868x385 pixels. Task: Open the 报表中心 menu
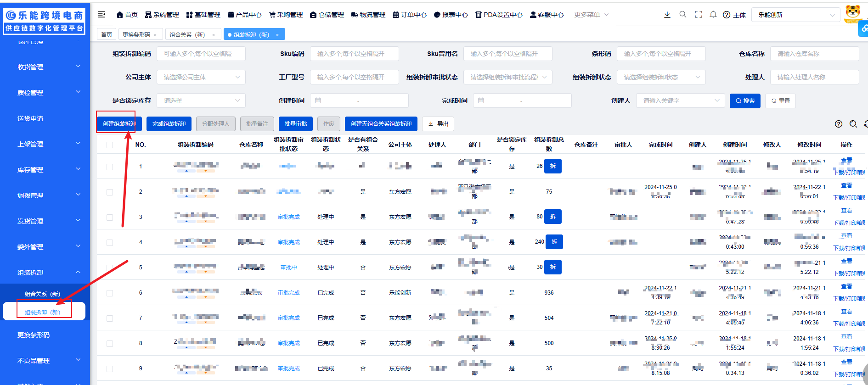[x=451, y=15]
